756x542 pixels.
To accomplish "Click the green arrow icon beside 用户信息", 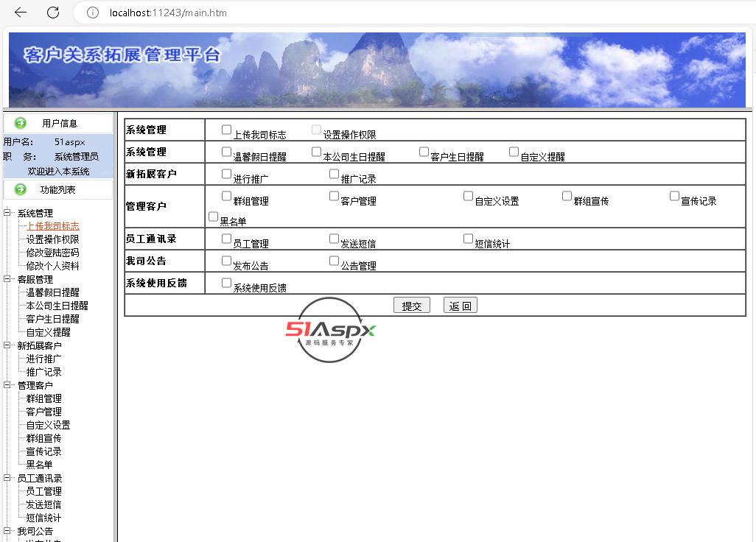I will click(20, 123).
